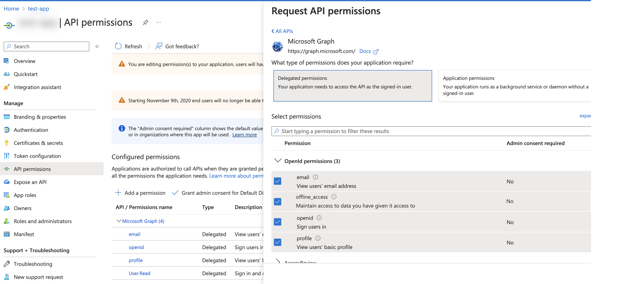Click the Token configuration bars icon
Screen dimensions: 644x284
coord(7,156)
